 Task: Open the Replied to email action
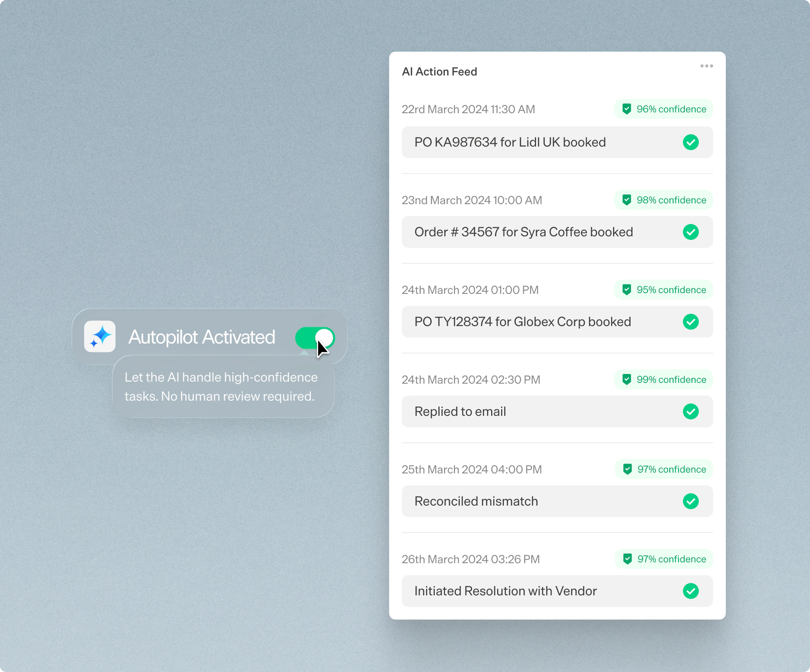click(x=460, y=411)
